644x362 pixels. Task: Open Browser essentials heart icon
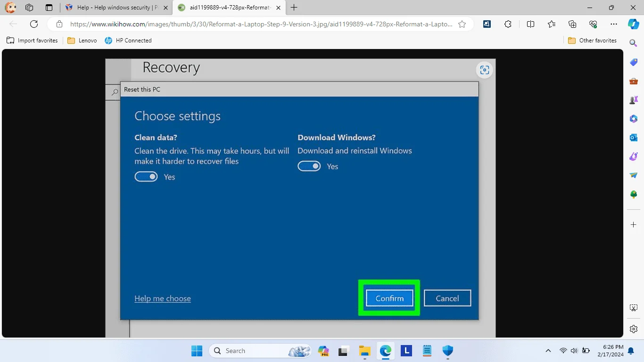[593, 24]
